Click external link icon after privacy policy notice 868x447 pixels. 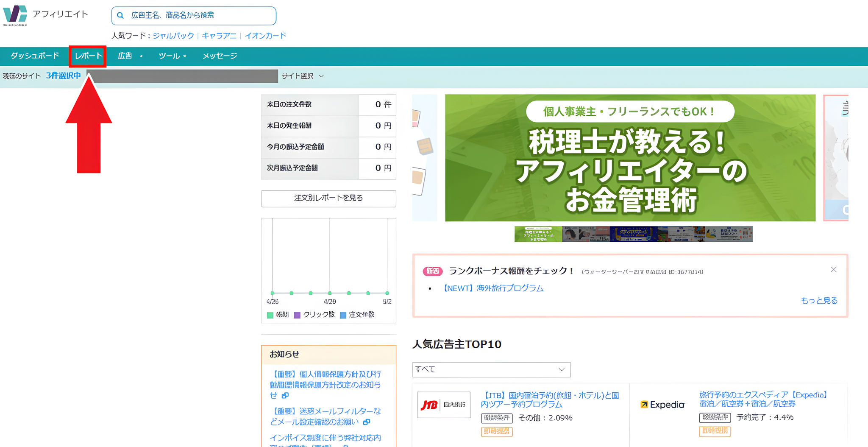pos(285,396)
